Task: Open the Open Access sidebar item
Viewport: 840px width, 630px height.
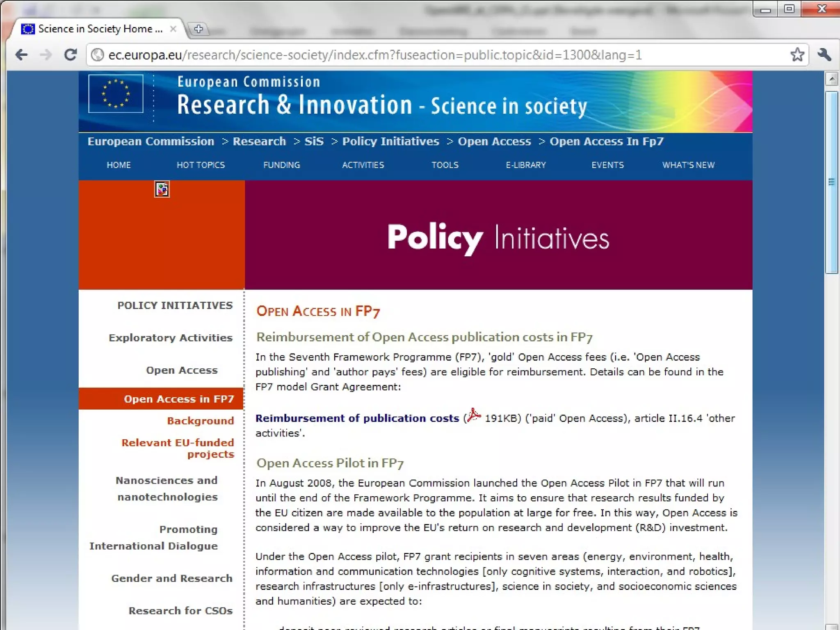Action: click(182, 370)
